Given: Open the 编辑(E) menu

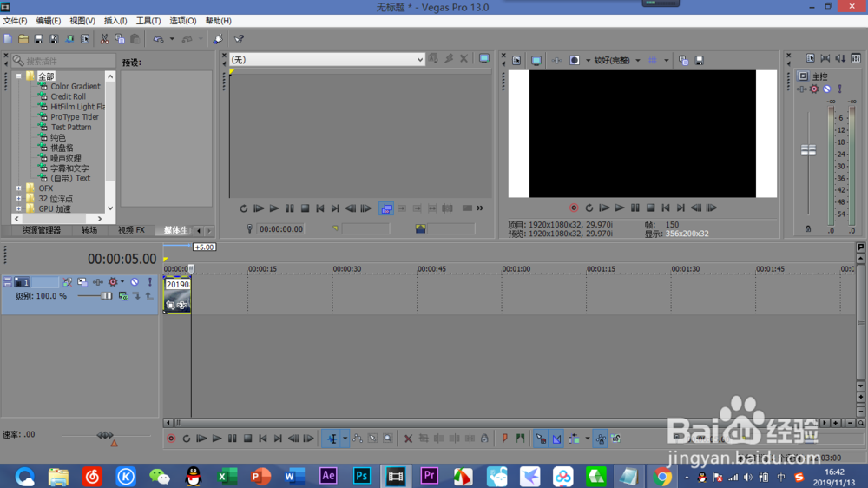Looking at the screenshot, I should tap(48, 21).
